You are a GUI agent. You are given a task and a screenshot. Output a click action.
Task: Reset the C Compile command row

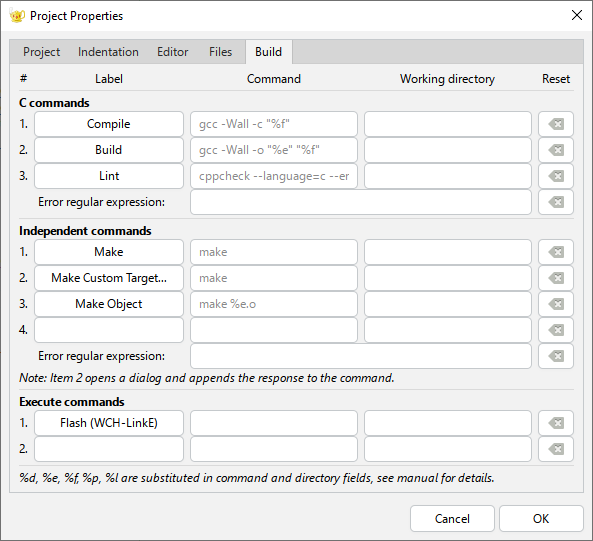click(556, 124)
